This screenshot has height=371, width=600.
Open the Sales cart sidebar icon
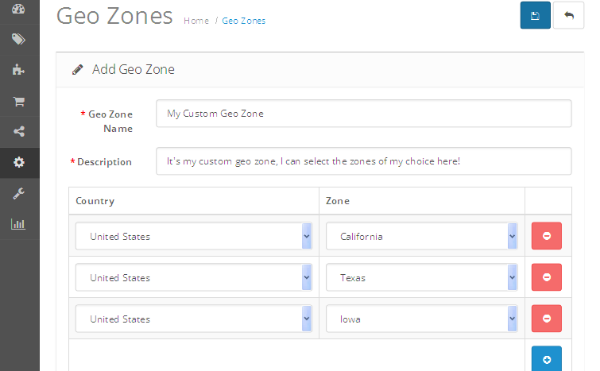pos(18,101)
